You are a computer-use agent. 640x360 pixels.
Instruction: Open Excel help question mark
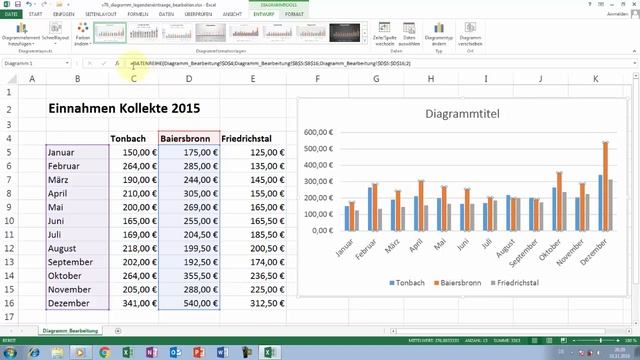[x=589, y=4]
